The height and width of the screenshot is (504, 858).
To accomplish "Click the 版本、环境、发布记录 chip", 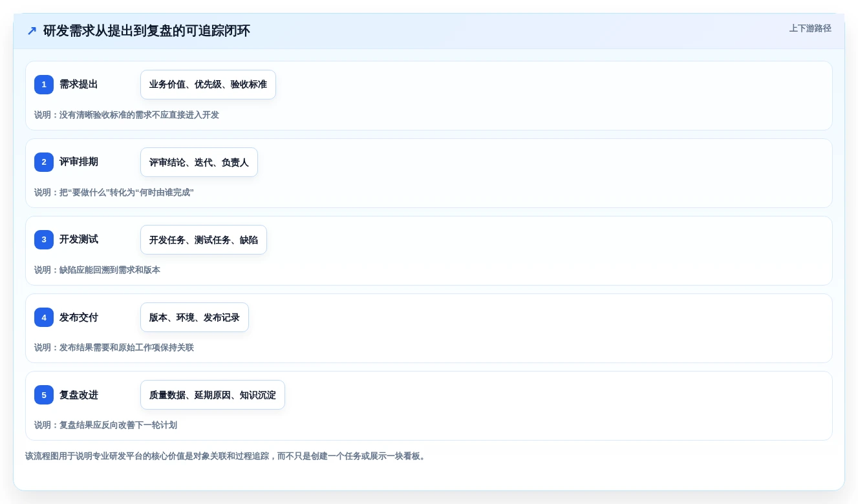I will click(195, 317).
